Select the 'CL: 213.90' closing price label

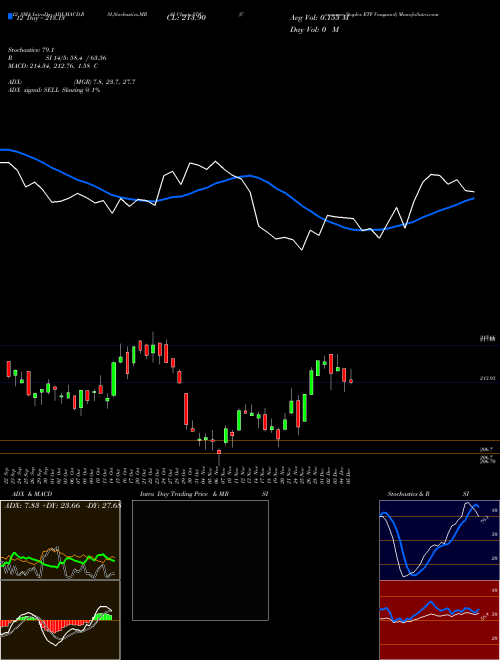point(186,18)
